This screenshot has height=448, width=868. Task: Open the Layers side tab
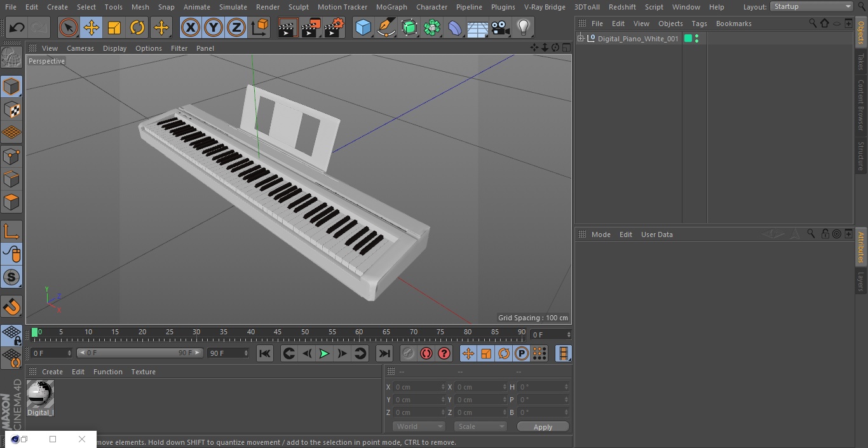tap(861, 281)
